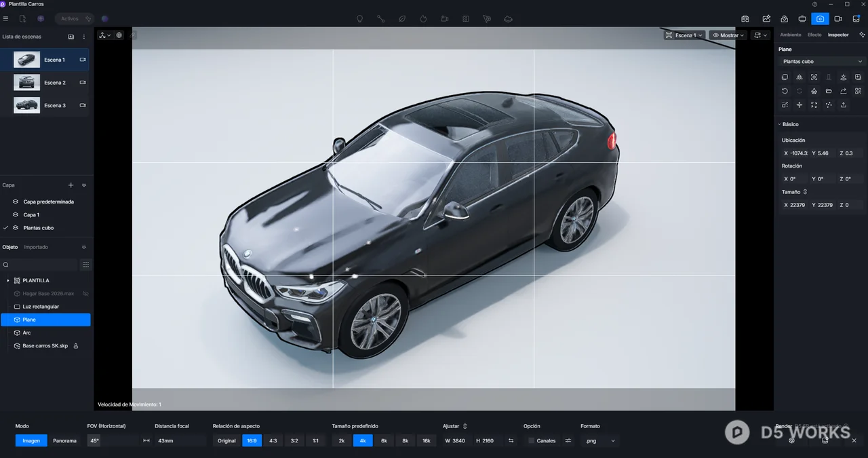868x458 pixels.
Task: Choose 1:1 aspect ratio
Action: click(315, 440)
